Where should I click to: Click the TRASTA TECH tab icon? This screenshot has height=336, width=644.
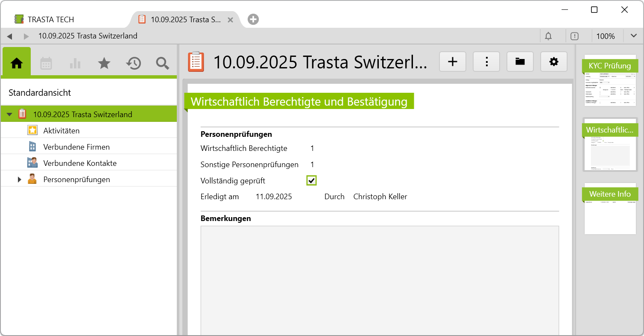(19, 19)
